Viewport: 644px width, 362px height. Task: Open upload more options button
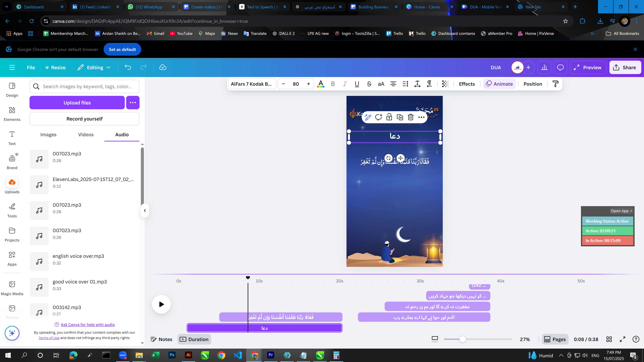[133, 103]
